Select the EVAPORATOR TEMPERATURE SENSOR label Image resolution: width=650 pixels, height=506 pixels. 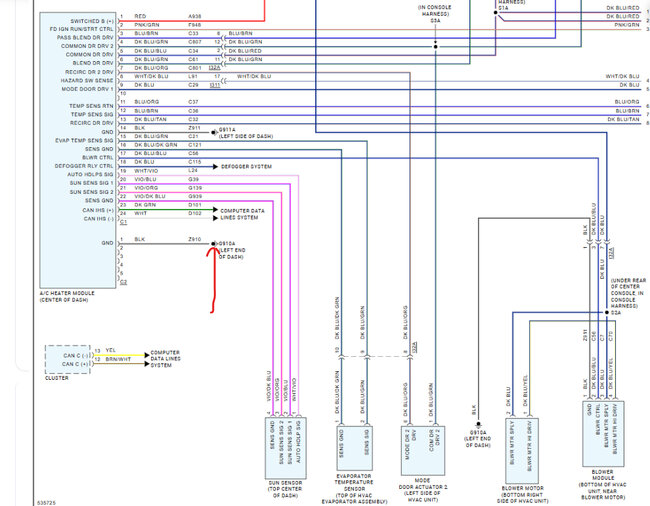pos(354,489)
